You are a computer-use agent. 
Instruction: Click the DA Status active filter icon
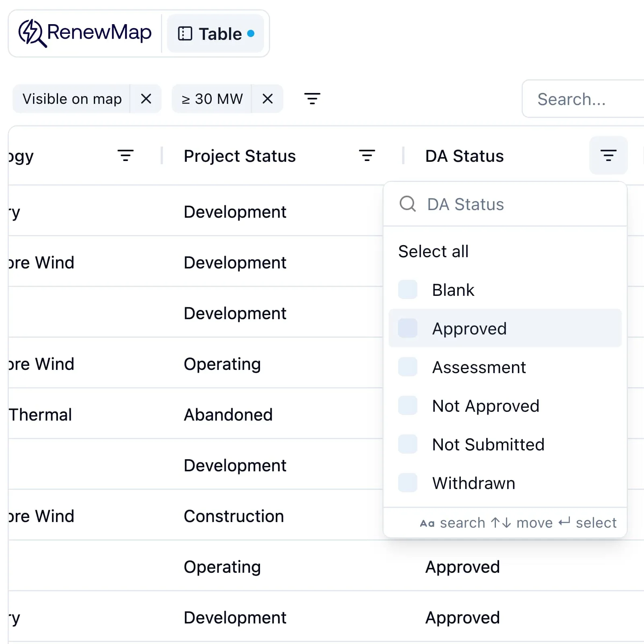(608, 155)
